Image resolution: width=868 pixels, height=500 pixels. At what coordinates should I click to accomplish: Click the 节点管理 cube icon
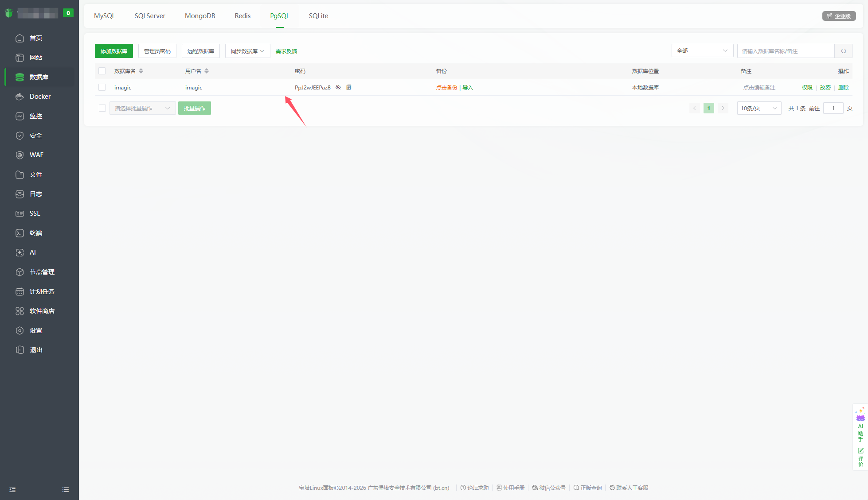coord(20,272)
